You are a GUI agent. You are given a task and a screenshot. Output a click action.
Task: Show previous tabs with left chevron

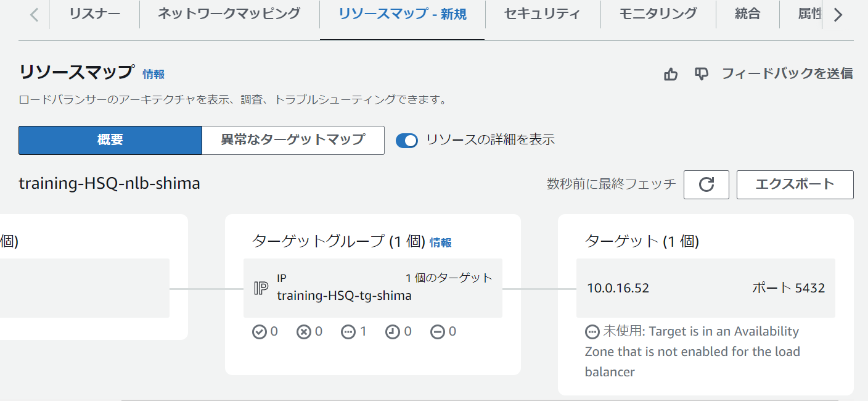(x=35, y=15)
